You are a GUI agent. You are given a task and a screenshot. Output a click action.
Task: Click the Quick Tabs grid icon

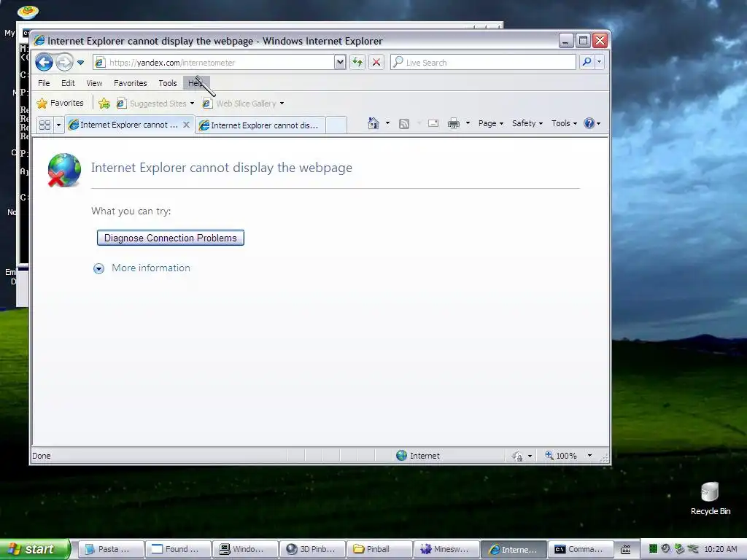[44, 125]
